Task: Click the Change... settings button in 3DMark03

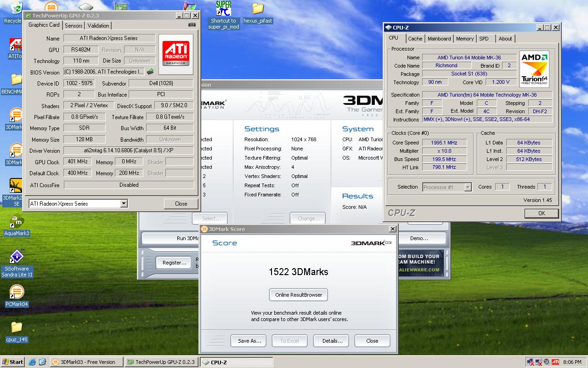Action: pos(308,218)
